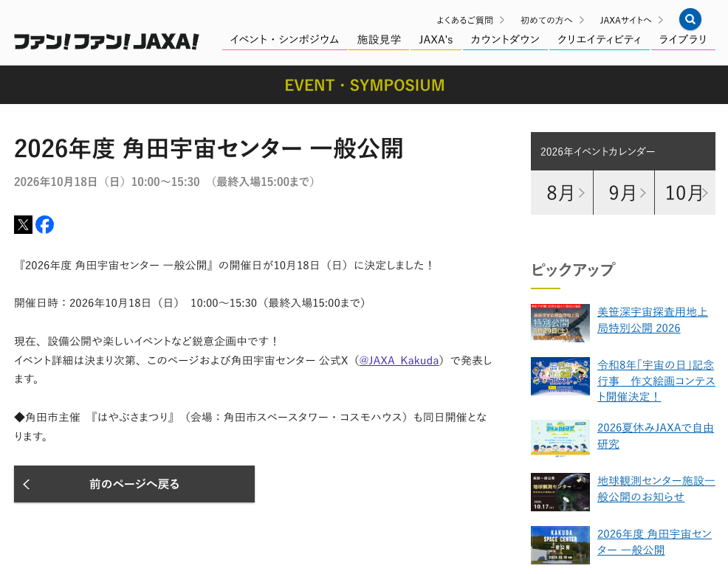Click 作文絵画コンテスト thumbnail image

click(560, 376)
